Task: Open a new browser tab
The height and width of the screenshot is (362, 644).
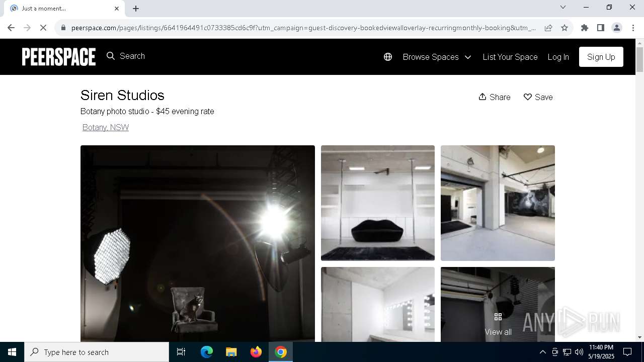Action: pyautogui.click(x=136, y=8)
